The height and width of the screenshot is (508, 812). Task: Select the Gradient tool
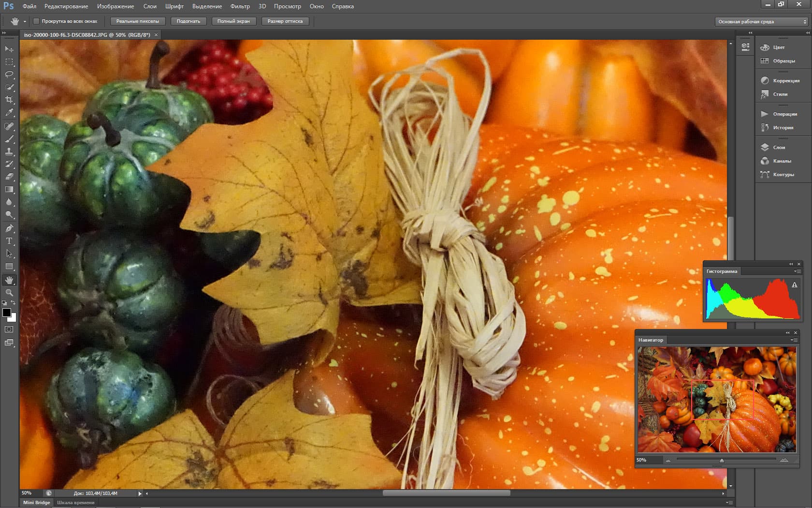(x=9, y=189)
